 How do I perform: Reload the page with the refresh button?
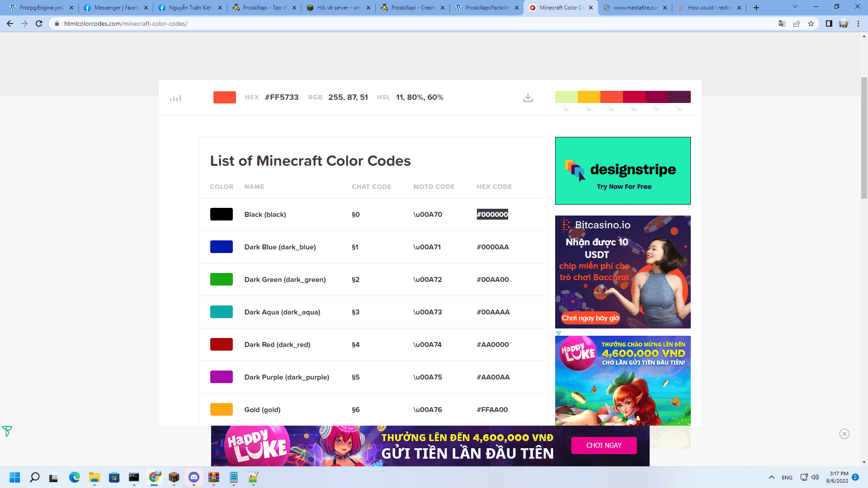tap(39, 23)
